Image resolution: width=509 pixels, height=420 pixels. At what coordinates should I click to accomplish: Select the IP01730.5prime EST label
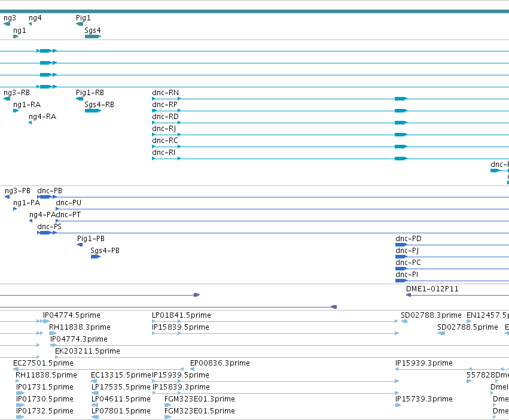(45, 399)
